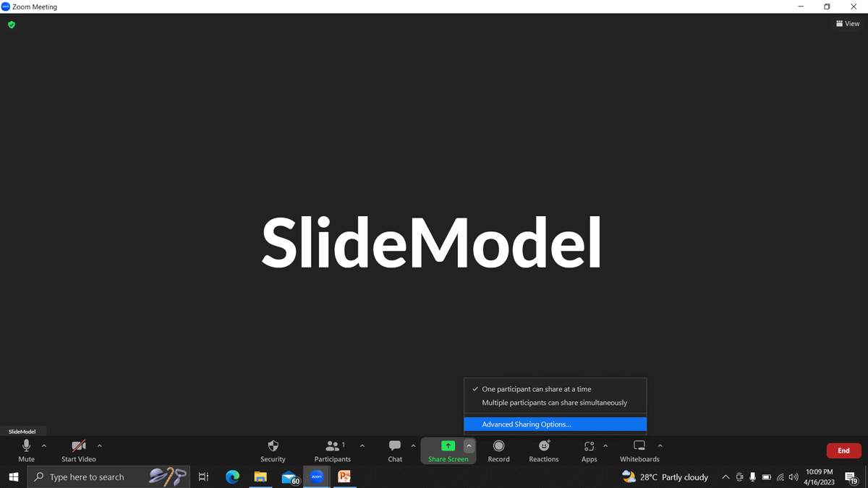
Task: Click the Zoom Meeting title bar icon
Action: click(6, 7)
